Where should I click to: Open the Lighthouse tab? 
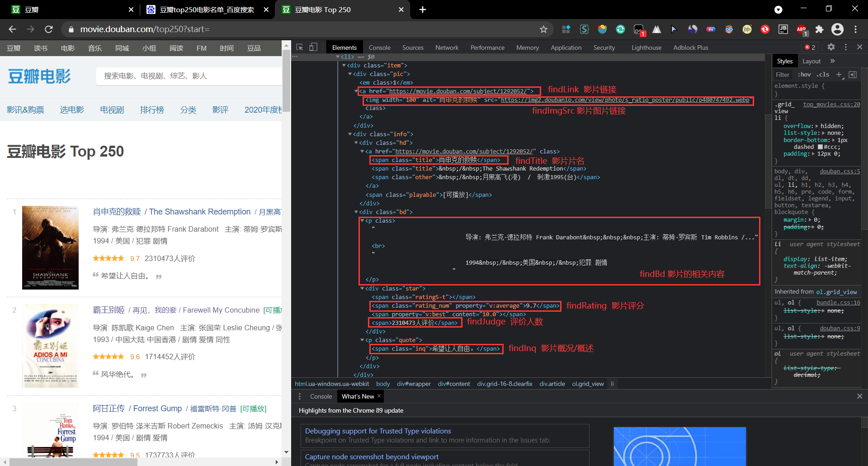click(646, 48)
